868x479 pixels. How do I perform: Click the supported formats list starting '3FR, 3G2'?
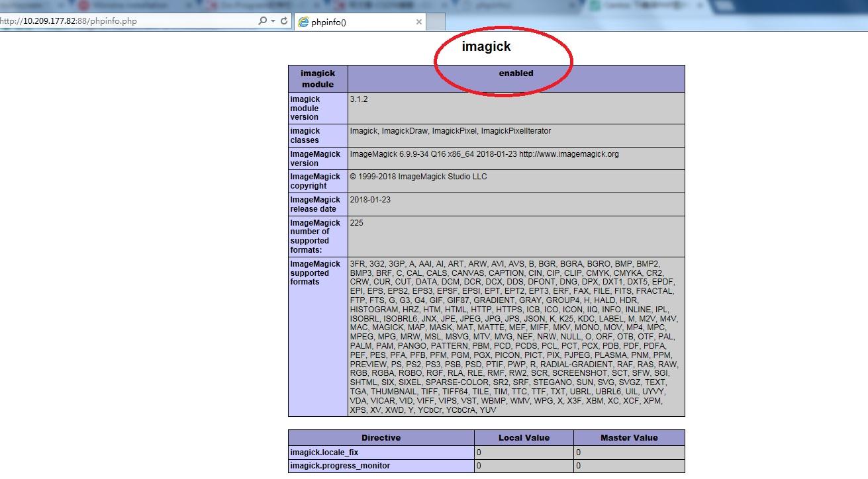click(516, 337)
